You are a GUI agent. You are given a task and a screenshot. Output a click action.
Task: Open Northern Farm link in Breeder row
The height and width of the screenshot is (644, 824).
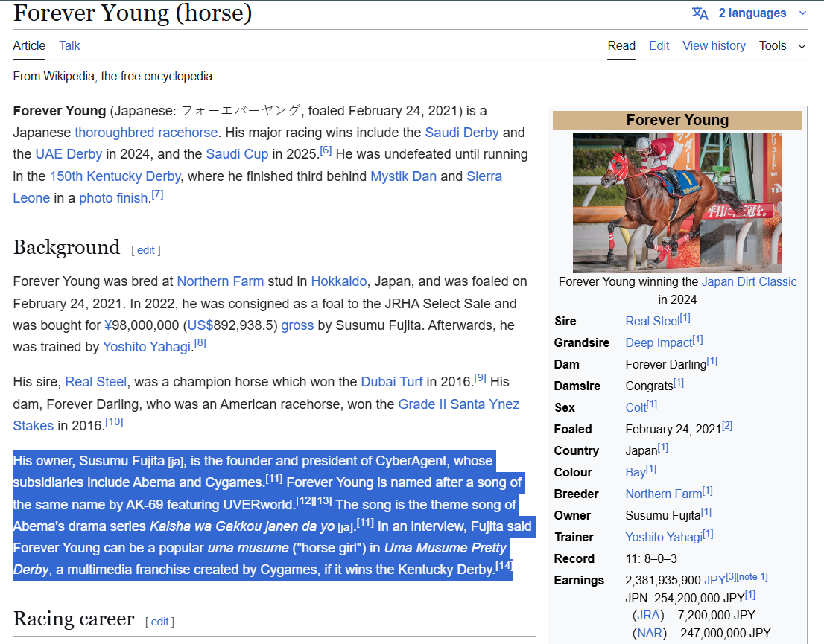click(x=663, y=494)
